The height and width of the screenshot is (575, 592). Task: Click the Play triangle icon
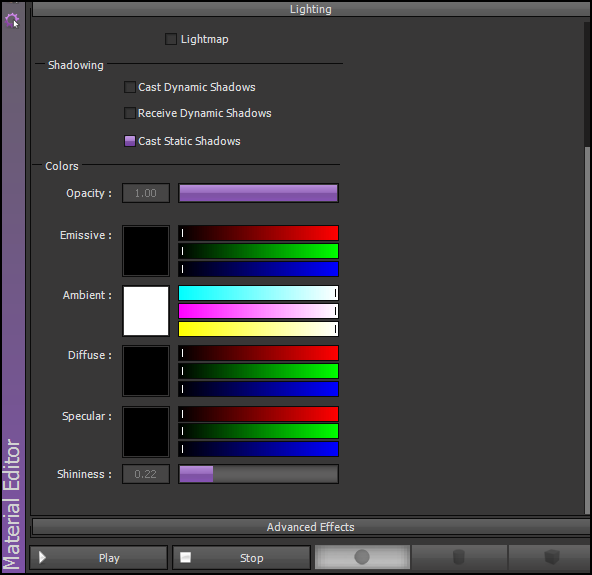point(42,557)
